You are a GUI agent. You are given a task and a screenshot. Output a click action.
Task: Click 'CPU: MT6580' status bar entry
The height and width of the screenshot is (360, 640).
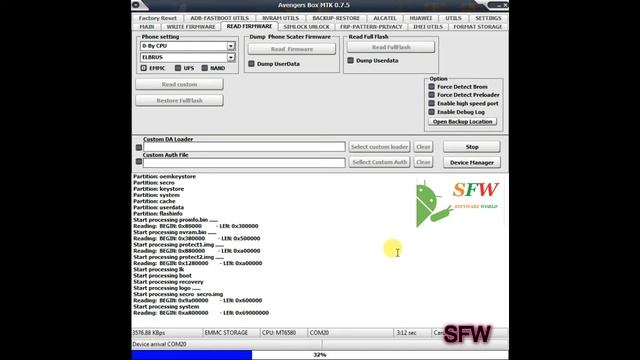(x=279, y=333)
